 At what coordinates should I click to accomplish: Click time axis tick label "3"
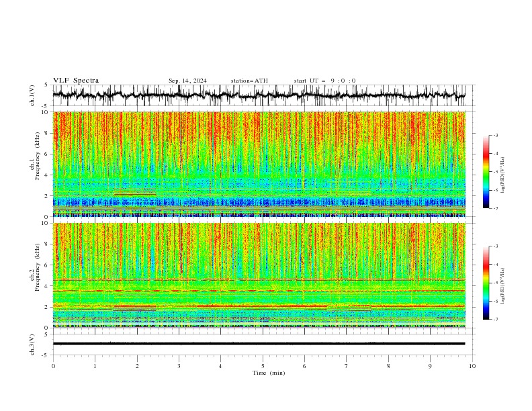coord(179,366)
